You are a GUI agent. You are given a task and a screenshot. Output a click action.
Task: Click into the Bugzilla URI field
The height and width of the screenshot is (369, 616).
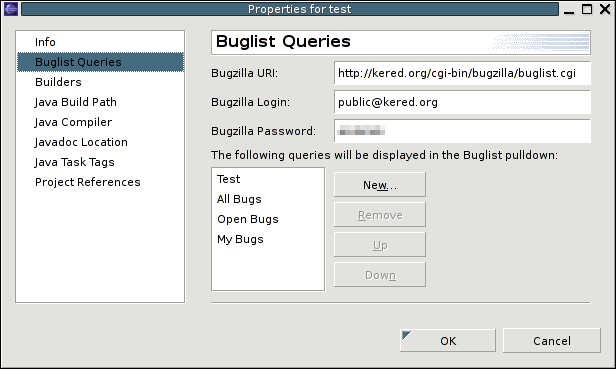tap(462, 73)
